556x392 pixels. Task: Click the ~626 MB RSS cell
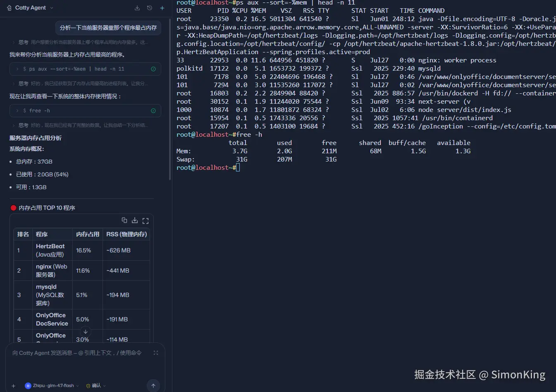(126, 250)
